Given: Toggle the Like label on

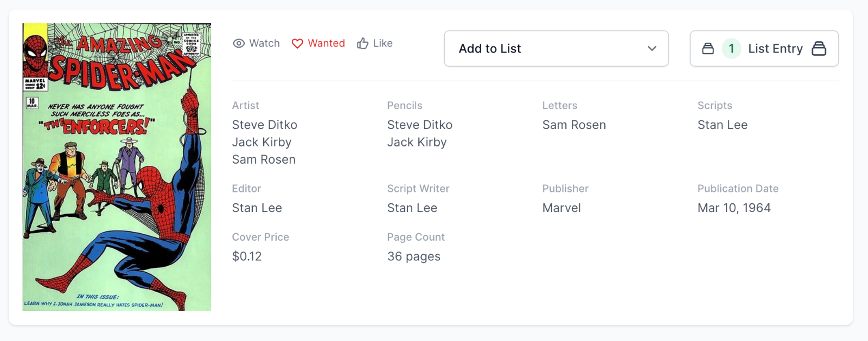Looking at the screenshot, I should [382, 43].
